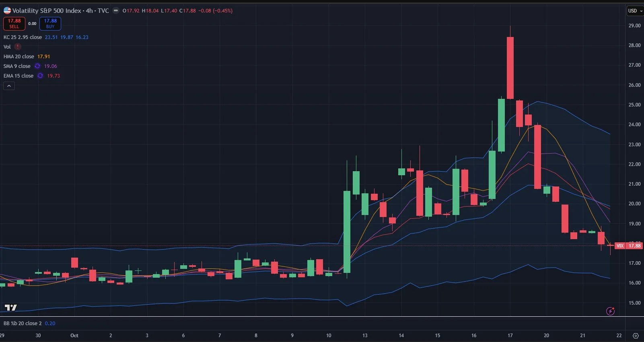The height and width of the screenshot is (342, 644).
Task: Click the purple lightning bolt icon
Action: [610, 311]
